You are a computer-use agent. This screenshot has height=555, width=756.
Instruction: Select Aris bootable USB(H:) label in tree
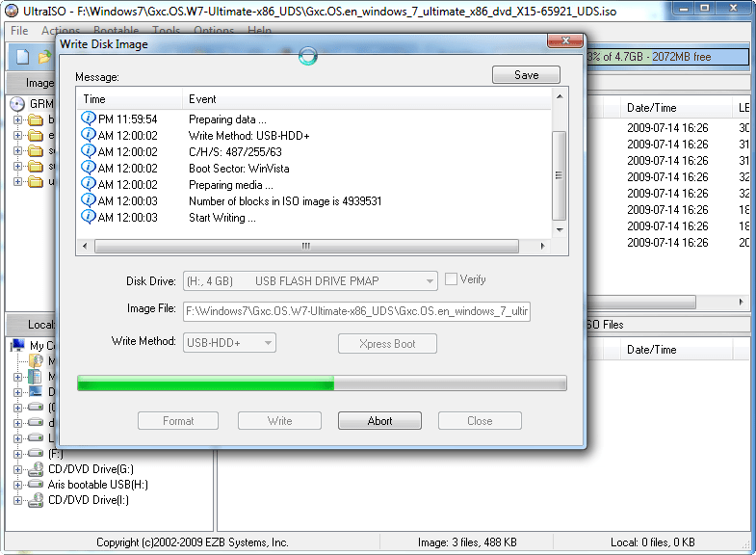tap(98, 485)
